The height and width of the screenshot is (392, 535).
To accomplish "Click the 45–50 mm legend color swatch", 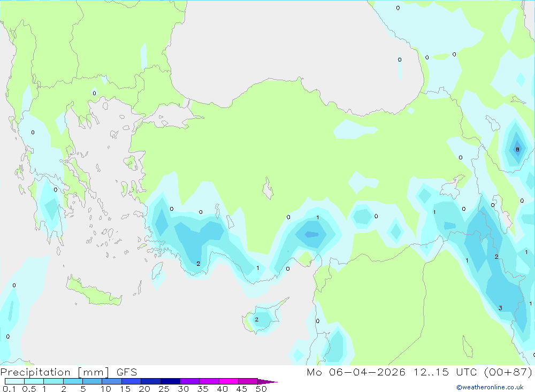I will (x=248, y=381).
